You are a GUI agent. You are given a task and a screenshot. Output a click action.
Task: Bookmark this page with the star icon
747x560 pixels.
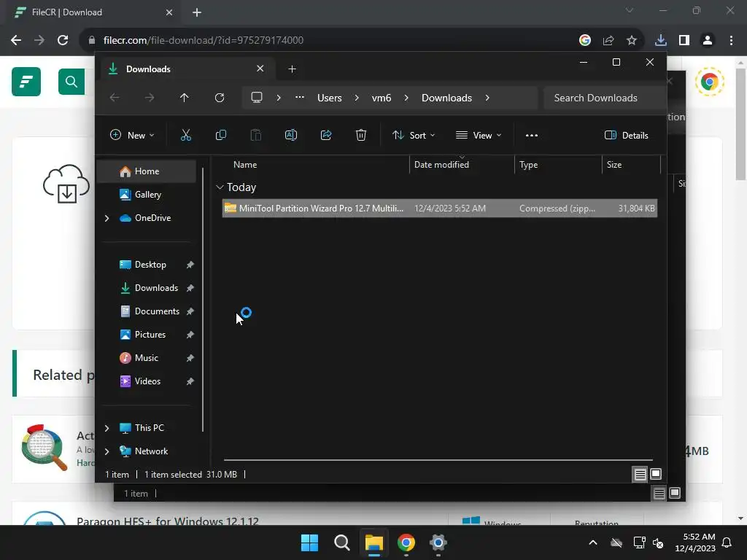(632, 41)
